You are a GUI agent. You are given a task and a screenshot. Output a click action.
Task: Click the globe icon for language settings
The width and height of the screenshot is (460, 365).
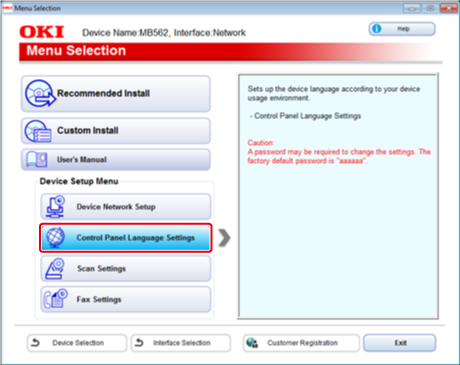click(x=55, y=238)
